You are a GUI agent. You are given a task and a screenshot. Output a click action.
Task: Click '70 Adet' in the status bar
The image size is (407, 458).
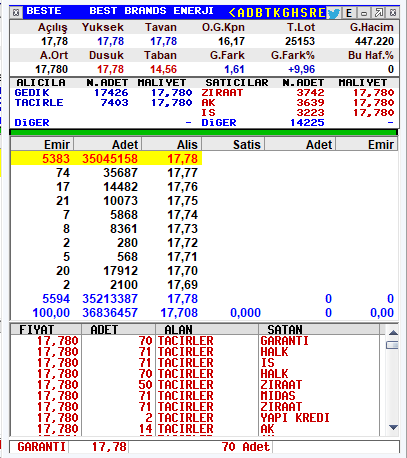tap(246, 447)
